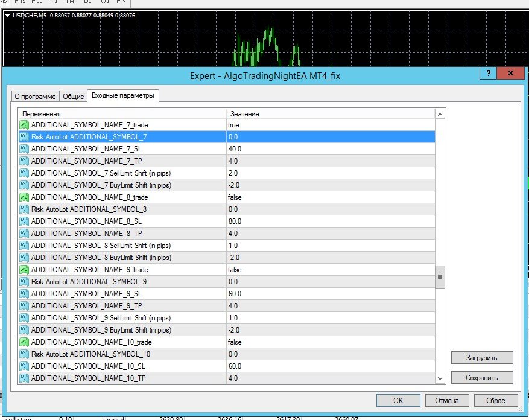Click the ADDITIONAL_SYMBOL_NAME_8_TP variable icon
The height and width of the screenshot is (420, 529).
click(x=24, y=234)
